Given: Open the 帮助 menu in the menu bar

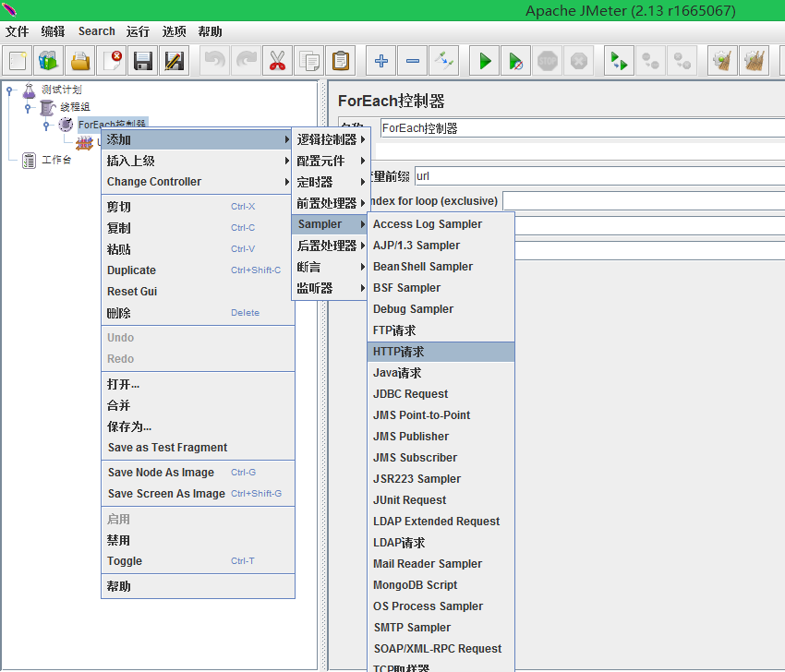Looking at the screenshot, I should 211,31.
